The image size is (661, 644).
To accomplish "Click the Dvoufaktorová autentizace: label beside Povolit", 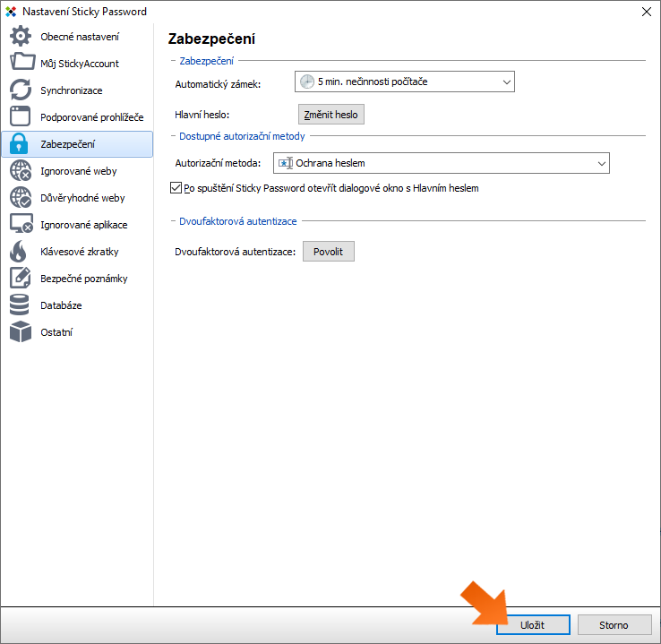I will (236, 252).
